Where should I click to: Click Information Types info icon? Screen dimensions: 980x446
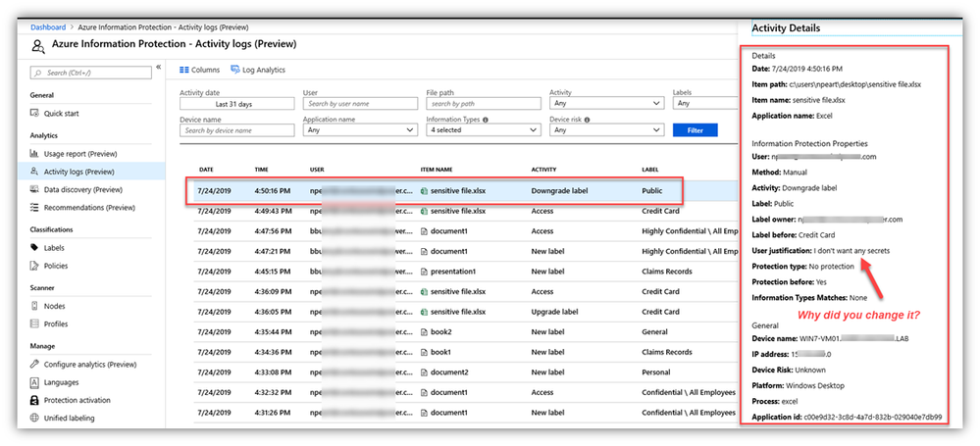pyautogui.click(x=486, y=120)
